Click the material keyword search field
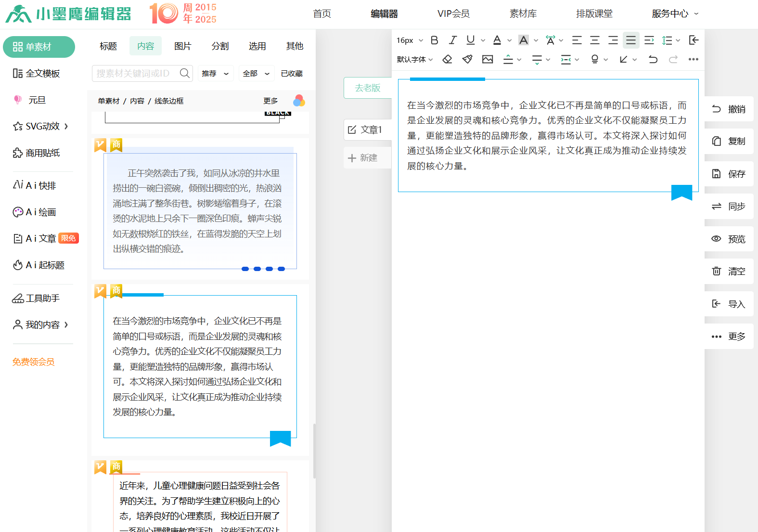The width and height of the screenshot is (758, 532). [x=135, y=73]
